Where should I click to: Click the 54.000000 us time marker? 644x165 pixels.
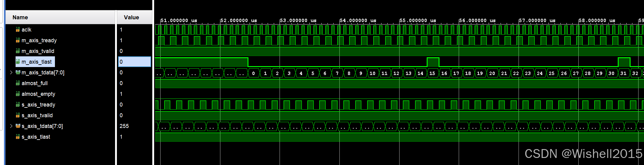coord(358,21)
